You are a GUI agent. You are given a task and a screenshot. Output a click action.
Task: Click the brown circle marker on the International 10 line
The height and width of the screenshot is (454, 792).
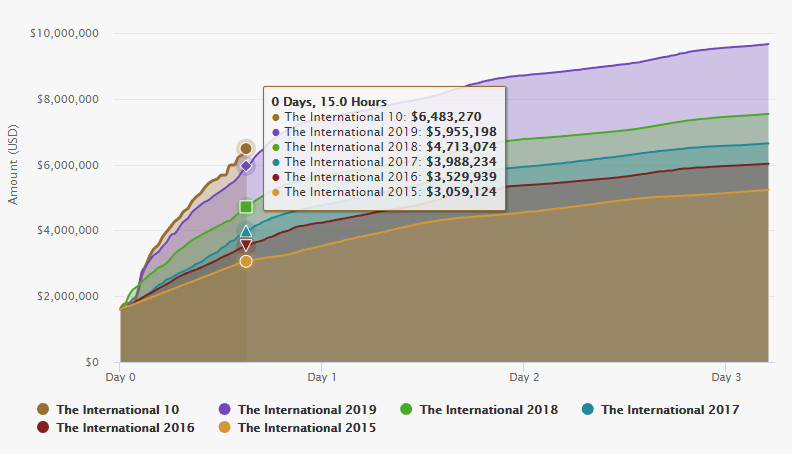pos(246,148)
